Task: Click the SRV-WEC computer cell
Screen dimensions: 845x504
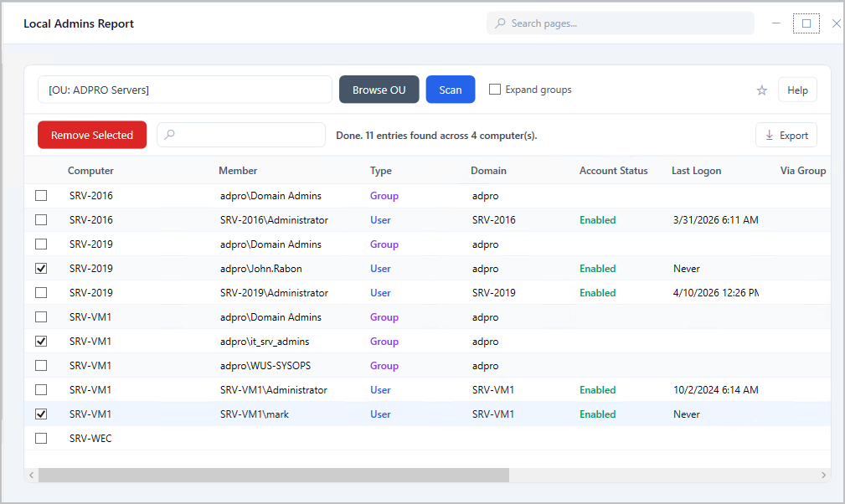Action: [90, 439]
